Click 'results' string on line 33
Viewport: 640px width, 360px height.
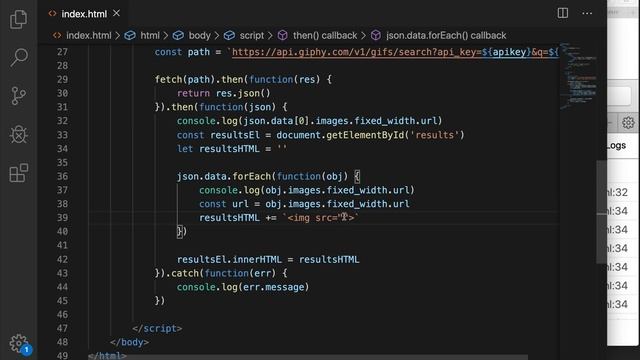tap(434, 135)
